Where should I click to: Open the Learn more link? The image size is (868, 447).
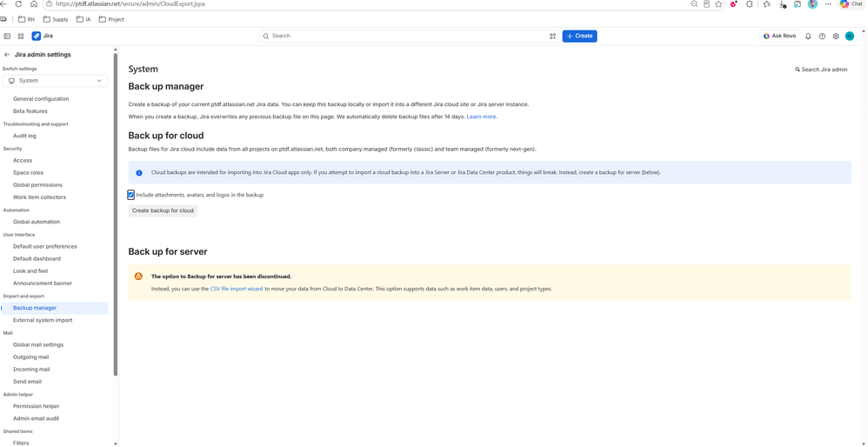tap(482, 117)
